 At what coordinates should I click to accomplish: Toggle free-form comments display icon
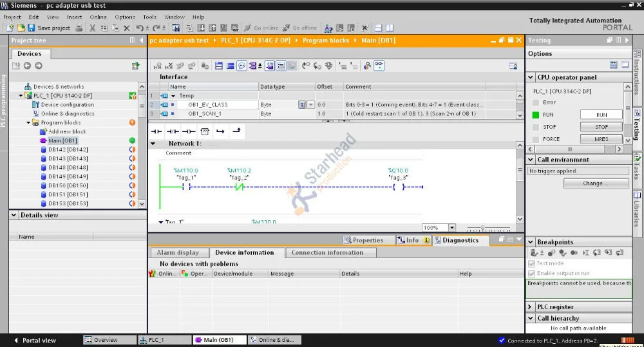241,66
